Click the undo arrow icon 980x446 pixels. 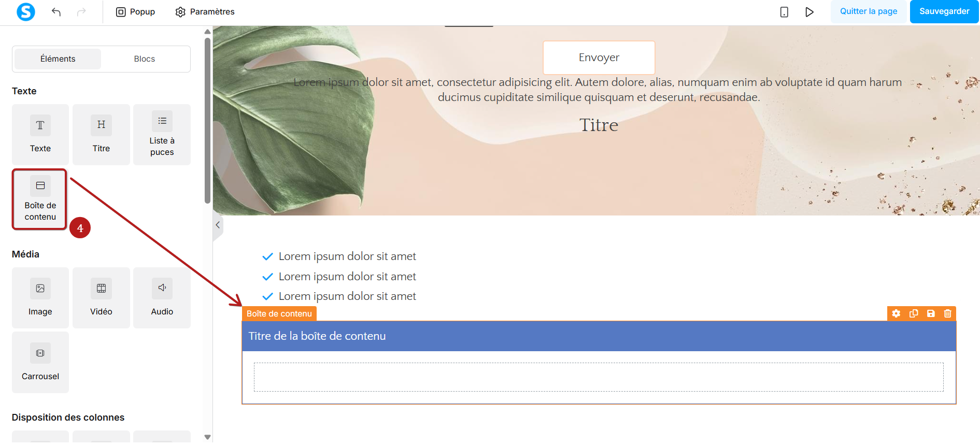coord(56,12)
